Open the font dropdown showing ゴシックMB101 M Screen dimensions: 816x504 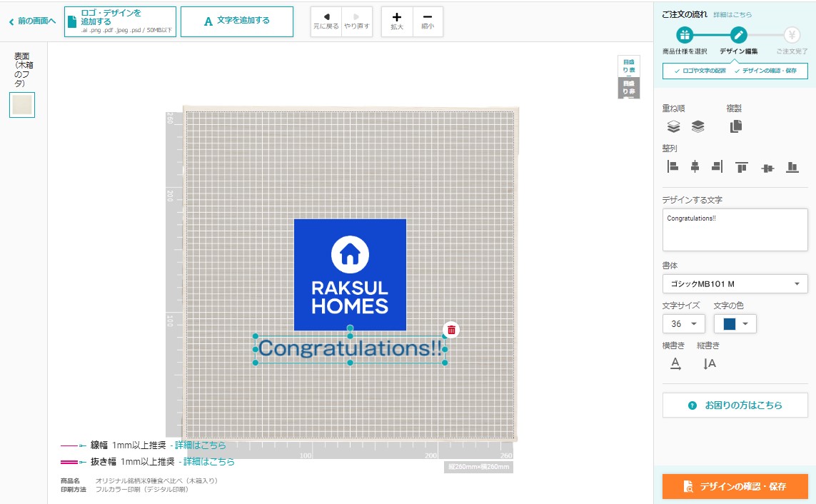(735, 284)
